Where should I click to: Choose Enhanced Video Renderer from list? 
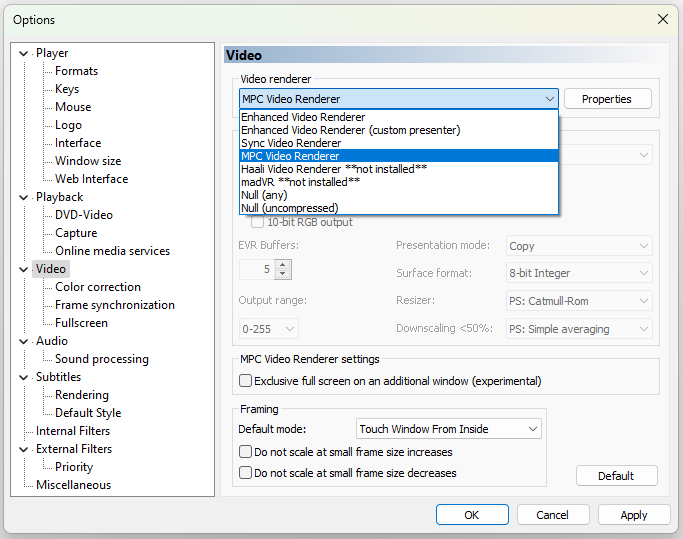[399, 117]
